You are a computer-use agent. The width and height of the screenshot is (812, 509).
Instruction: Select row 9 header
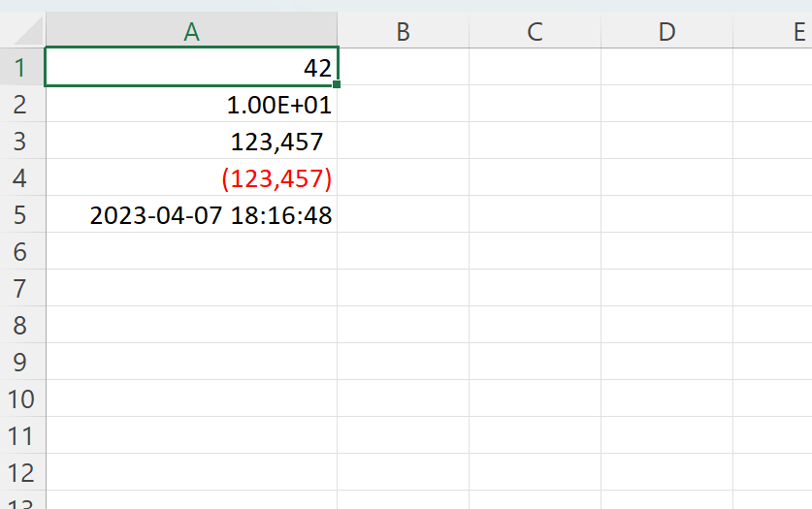(x=21, y=363)
